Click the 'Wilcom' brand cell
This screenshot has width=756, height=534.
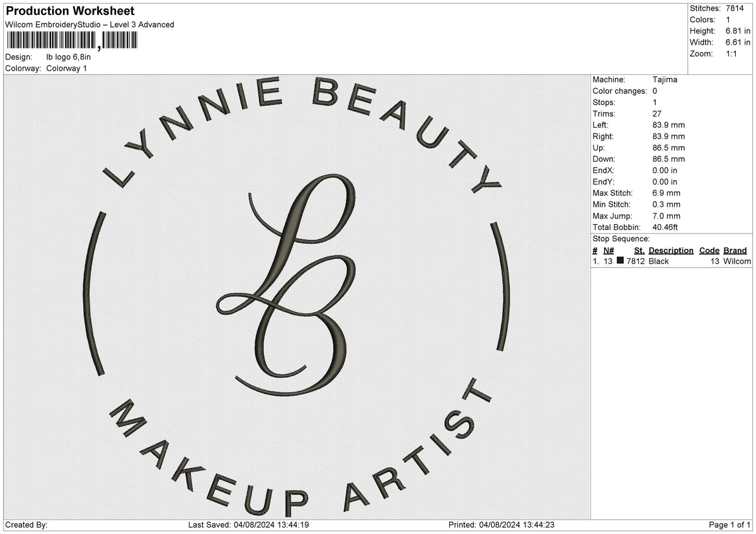click(737, 261)
